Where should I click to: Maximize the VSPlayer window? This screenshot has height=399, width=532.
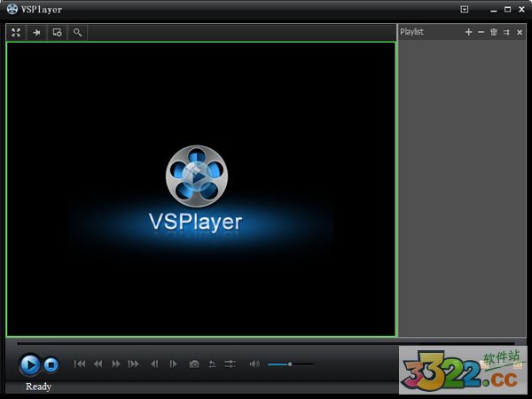(507, 10)
